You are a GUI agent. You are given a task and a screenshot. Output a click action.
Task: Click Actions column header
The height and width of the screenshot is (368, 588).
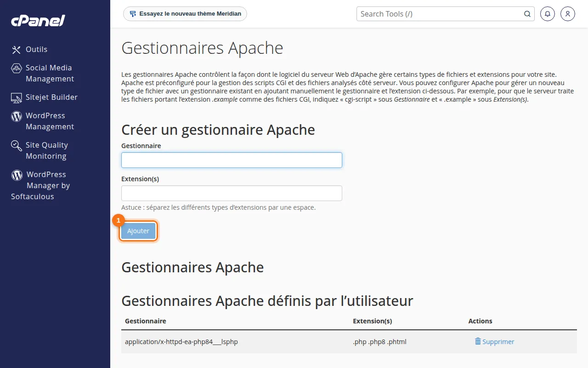click(x=481, y=321)
